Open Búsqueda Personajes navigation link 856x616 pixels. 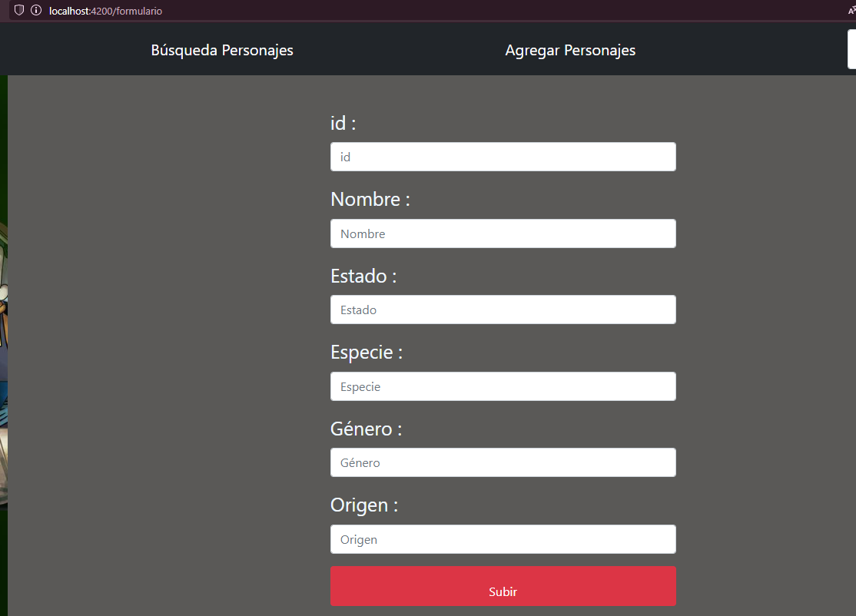point(222,50)
